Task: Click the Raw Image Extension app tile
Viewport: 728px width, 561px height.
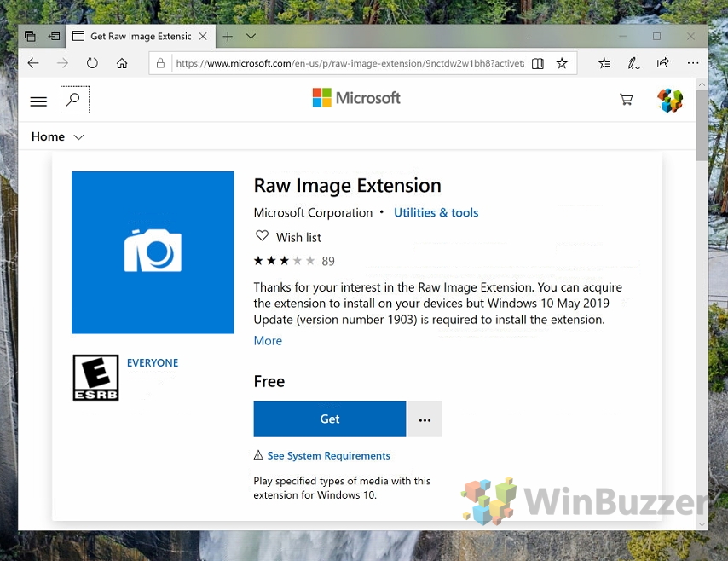Action: point(153,252)
